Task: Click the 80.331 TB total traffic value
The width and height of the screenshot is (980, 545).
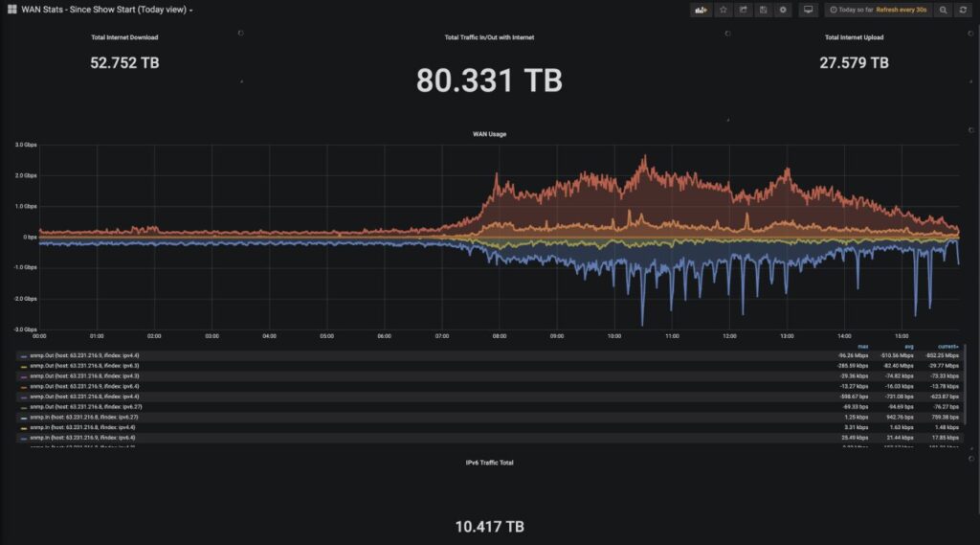Action: pos(489,80)
